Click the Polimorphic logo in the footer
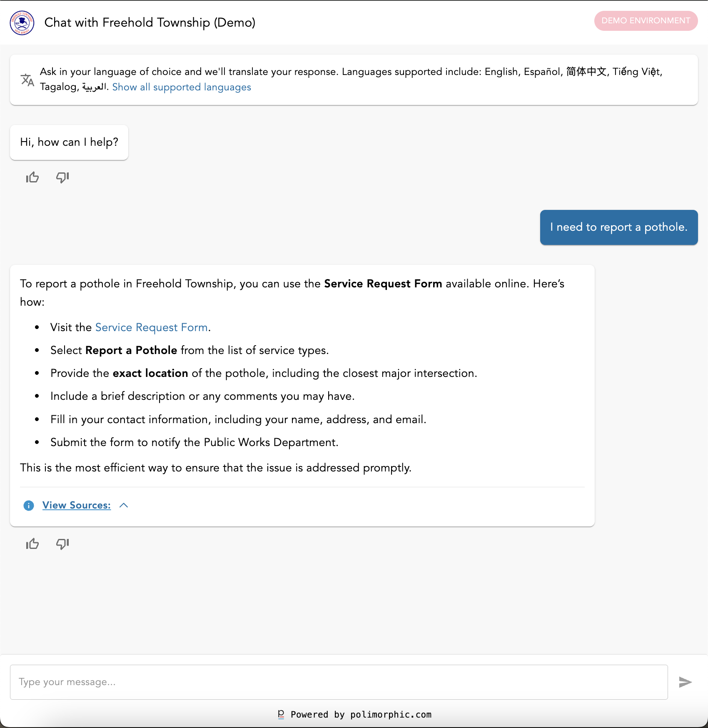 281,715
